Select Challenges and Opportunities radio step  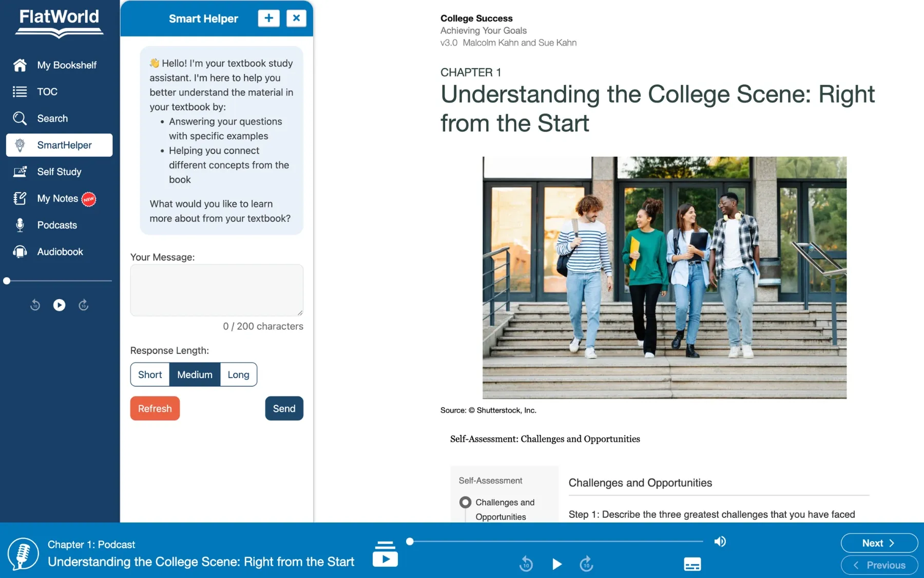click(465, 502)
